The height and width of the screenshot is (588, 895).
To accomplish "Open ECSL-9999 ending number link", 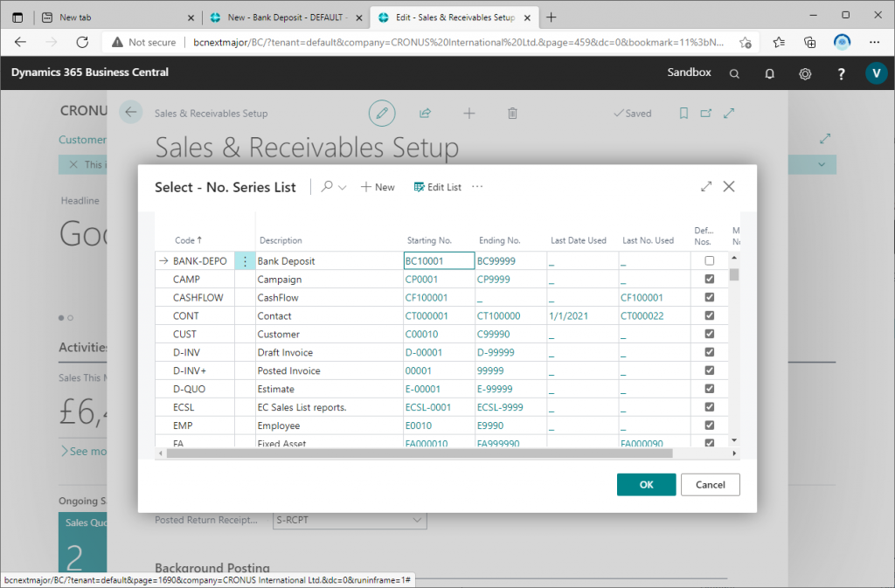I will click(x=500, y=406).
